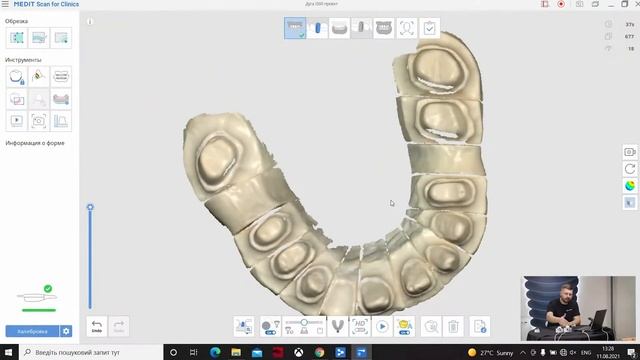Screen dimensions: 640x360
Task: Open Microsoft Edge from the taskbar
Action: pyautogui.click(x=215, y=352)
